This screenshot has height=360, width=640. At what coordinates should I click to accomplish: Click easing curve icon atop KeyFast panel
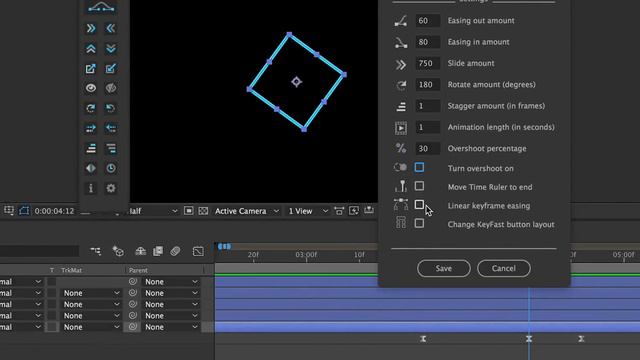(x=101, y=7)
